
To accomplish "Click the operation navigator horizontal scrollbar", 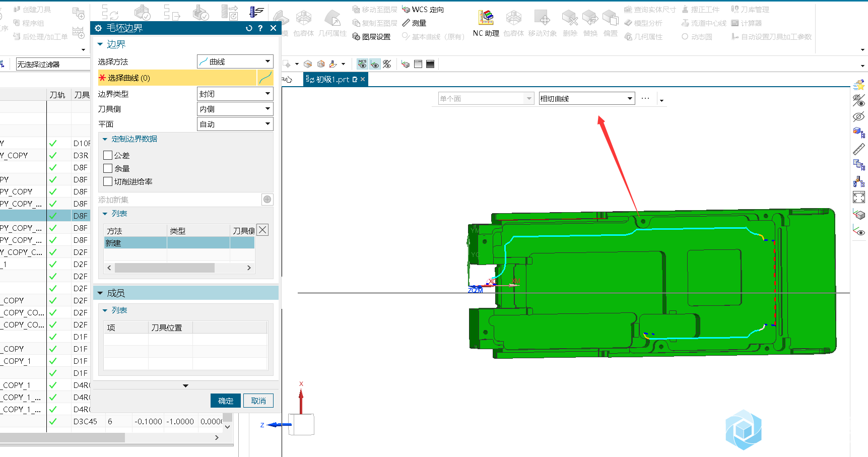I will (x=62, y=437).
